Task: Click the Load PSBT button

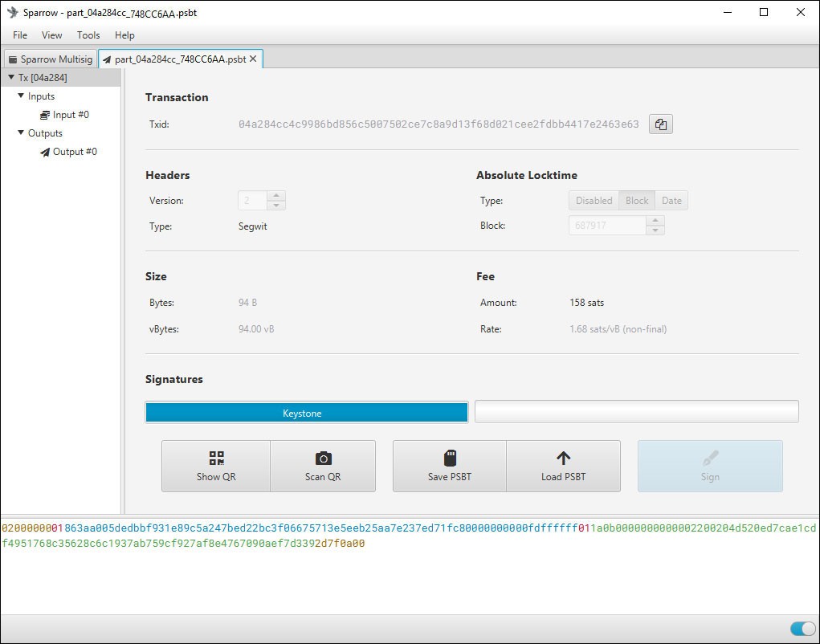Action: click(563, 466)
